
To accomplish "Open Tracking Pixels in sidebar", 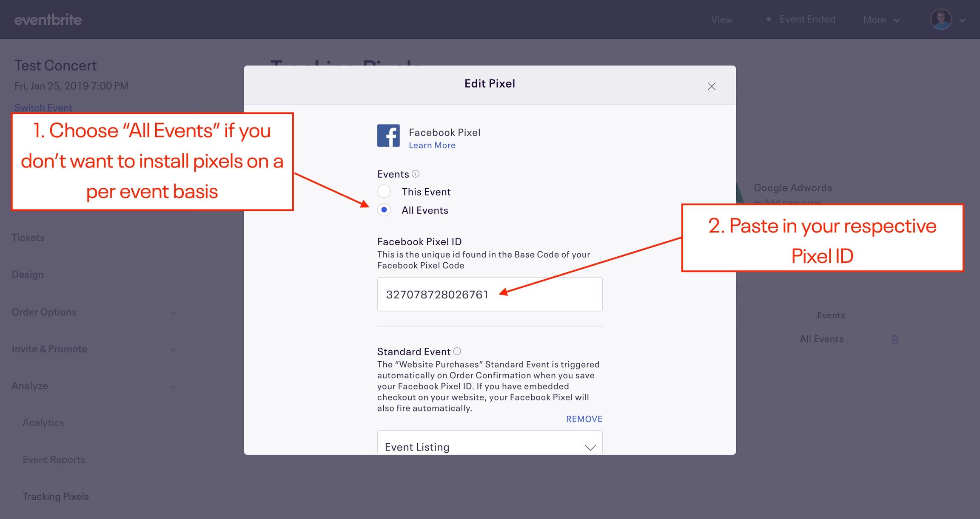I will (x=56, y=496).
